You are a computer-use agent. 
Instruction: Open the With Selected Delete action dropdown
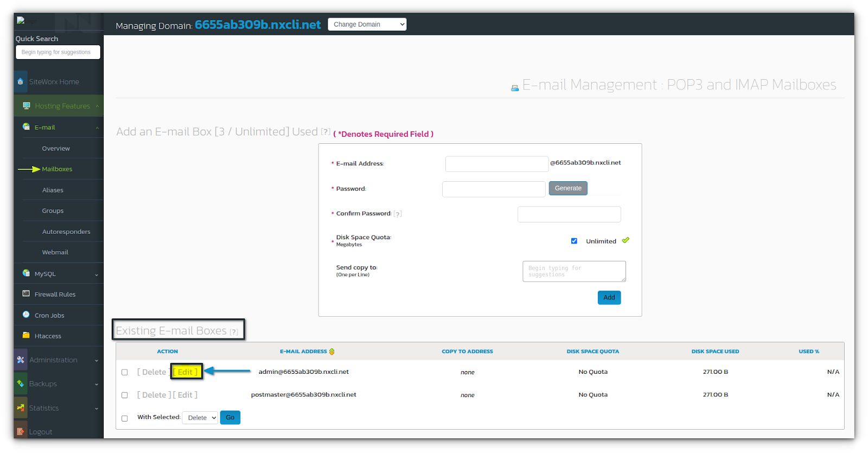(x=200, y=418)
